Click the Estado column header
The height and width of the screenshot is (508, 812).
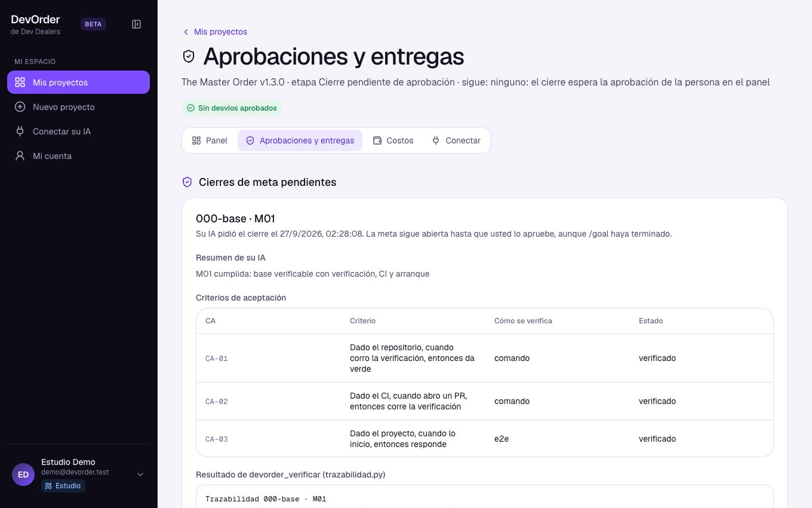651,321
